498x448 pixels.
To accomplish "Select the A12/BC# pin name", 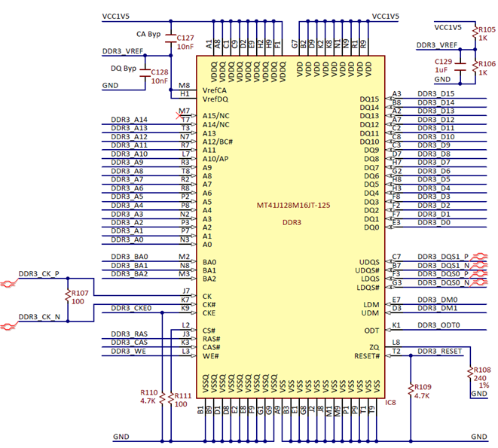I will (x=218, y=142).
